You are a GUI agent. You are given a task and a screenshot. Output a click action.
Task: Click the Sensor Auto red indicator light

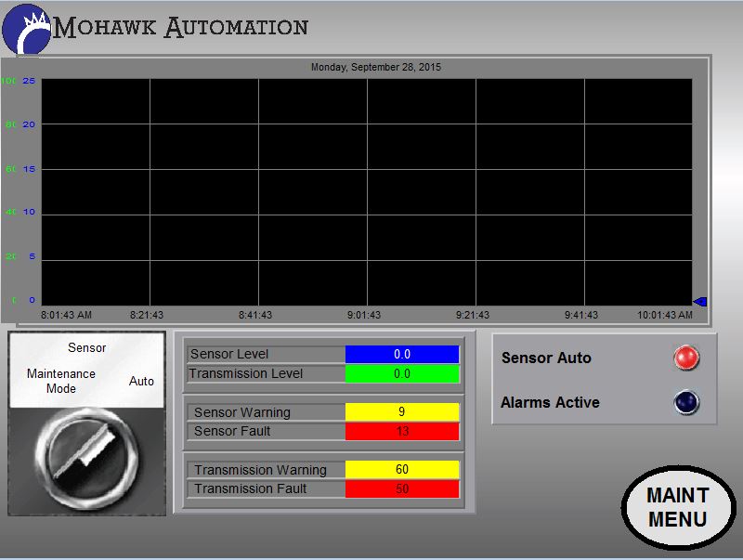(x=686, y=358)
